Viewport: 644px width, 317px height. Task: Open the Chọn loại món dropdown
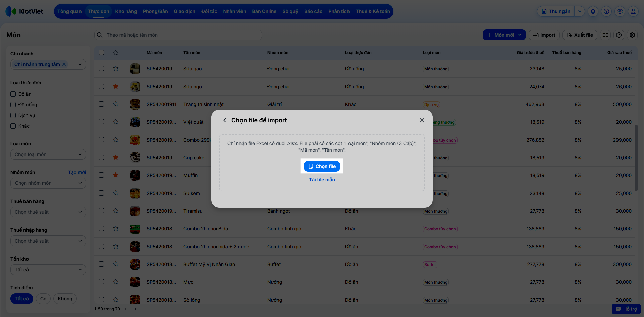pos(48,154)
